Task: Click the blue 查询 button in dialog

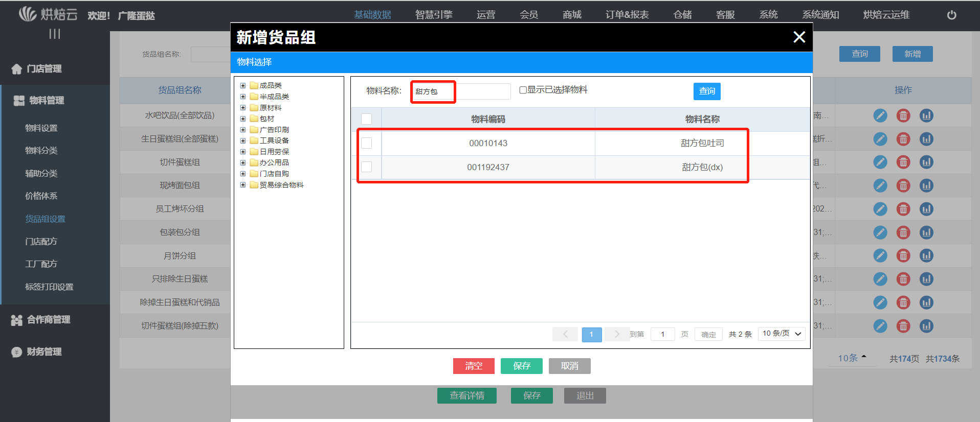Action: (x=707, y=91)
